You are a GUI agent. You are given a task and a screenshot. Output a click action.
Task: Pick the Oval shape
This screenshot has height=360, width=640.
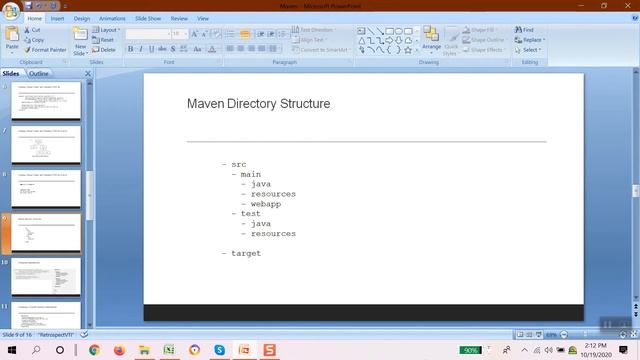click(399, 31)
